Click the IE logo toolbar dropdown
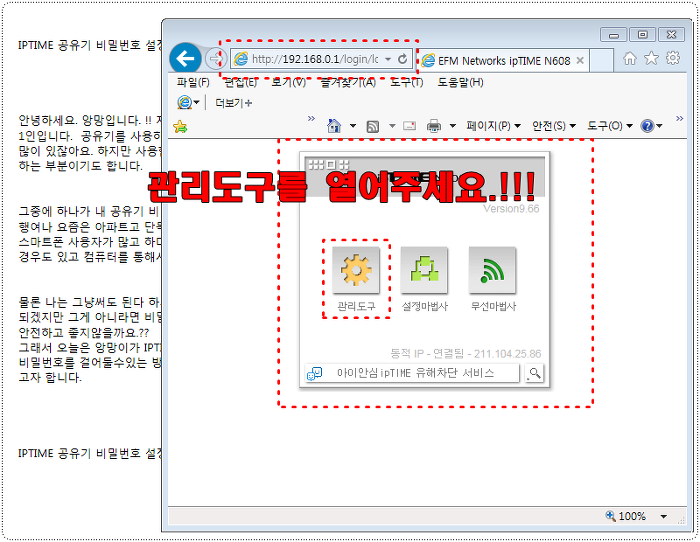Screen dimensions: 700x542 coord(188,103)
